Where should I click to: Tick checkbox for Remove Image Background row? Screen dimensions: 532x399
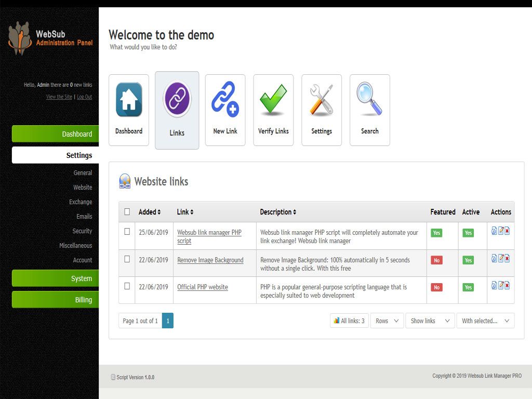click(x=127, y=259)
